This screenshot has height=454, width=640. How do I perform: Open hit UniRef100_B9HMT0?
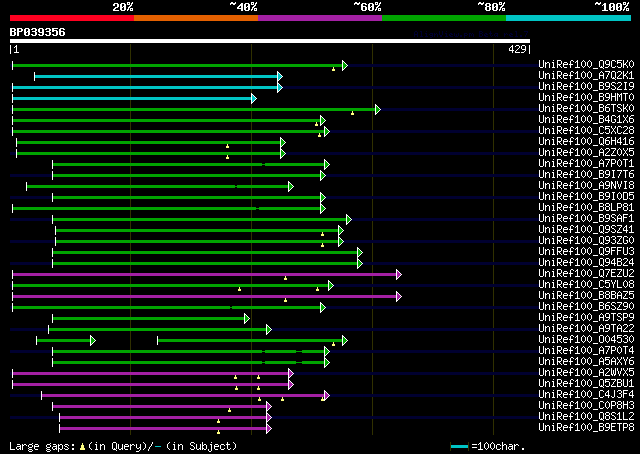[x=586, y=98]
